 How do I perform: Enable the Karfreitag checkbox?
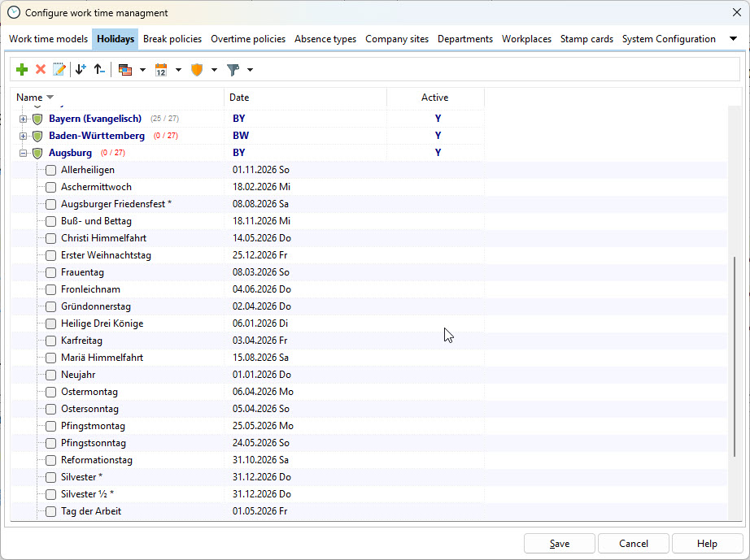(x=51, y=341)
